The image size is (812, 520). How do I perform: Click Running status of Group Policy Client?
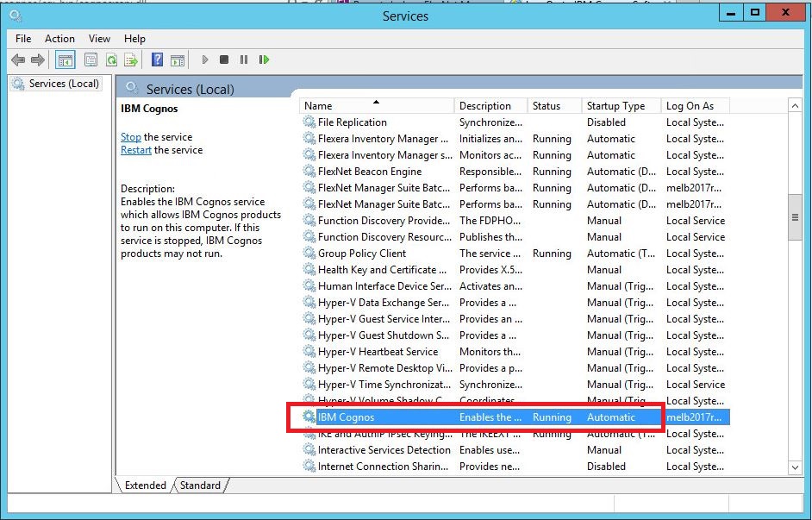tap(552, 254)
